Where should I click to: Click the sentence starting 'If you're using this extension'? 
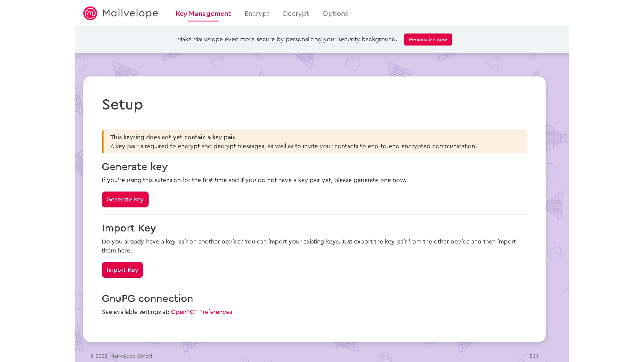click(x=254, y=180)
